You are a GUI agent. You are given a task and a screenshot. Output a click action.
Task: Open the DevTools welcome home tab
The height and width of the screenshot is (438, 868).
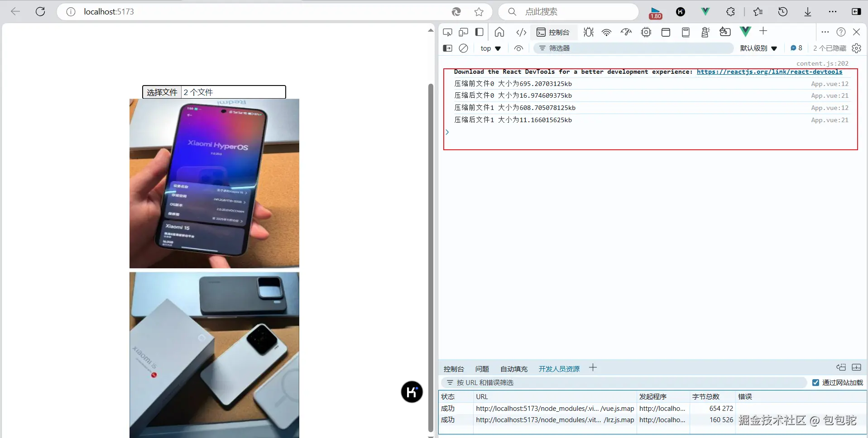(x=499, y=32)
